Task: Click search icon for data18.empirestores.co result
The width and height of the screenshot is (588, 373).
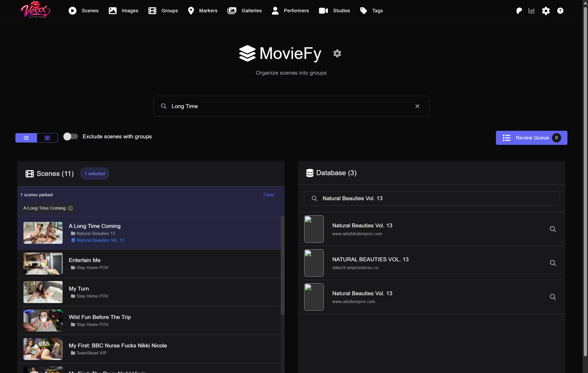Action: (x=553, y=263)
